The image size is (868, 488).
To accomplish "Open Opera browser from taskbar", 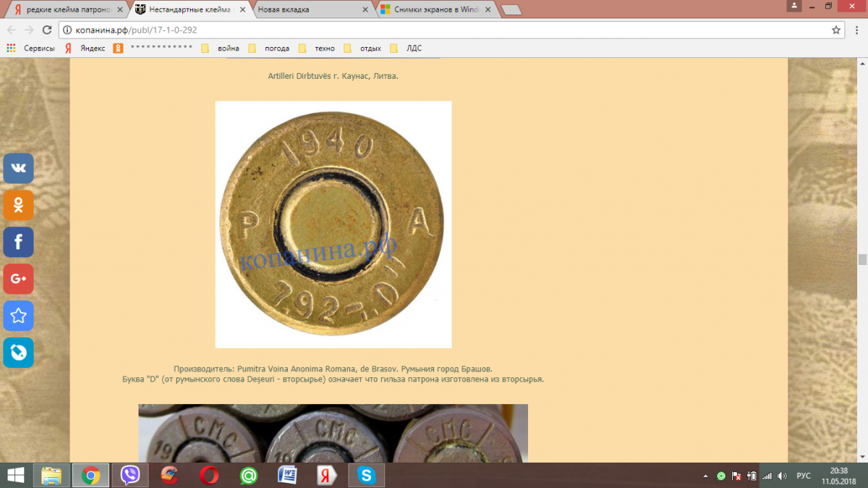I will click(x=210, y=475).
